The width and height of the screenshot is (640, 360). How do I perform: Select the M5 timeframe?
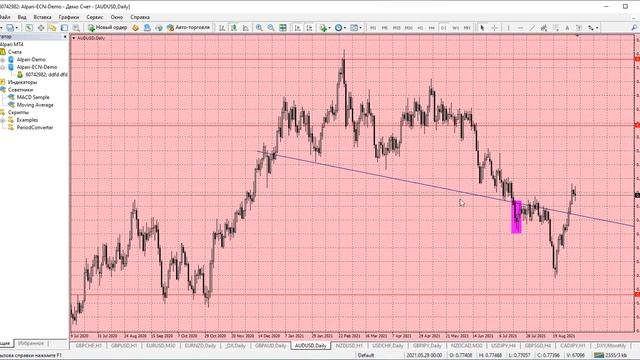point(384,28)
